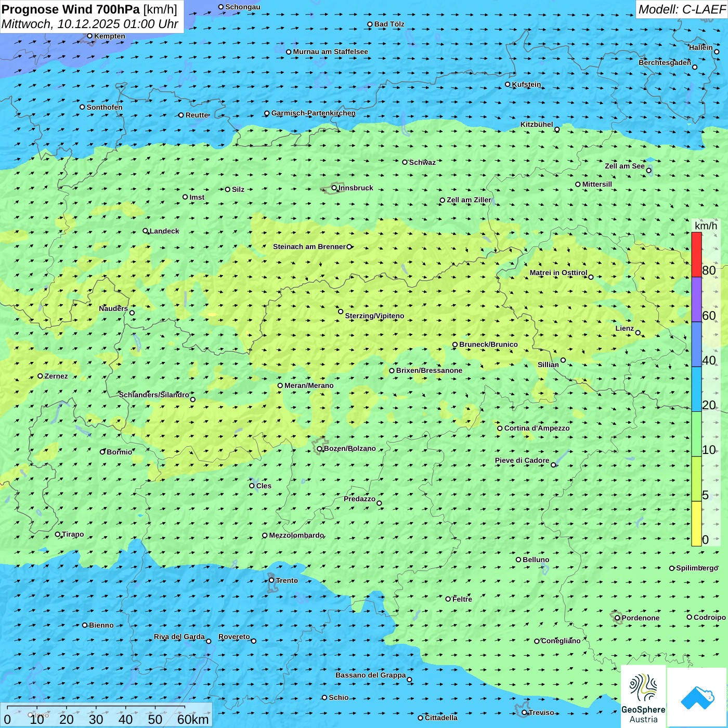Screen dimensions: 728x728
Task: Click the forecast date Mittwoch 10.12.2025
Action: [x=89, y=24]
